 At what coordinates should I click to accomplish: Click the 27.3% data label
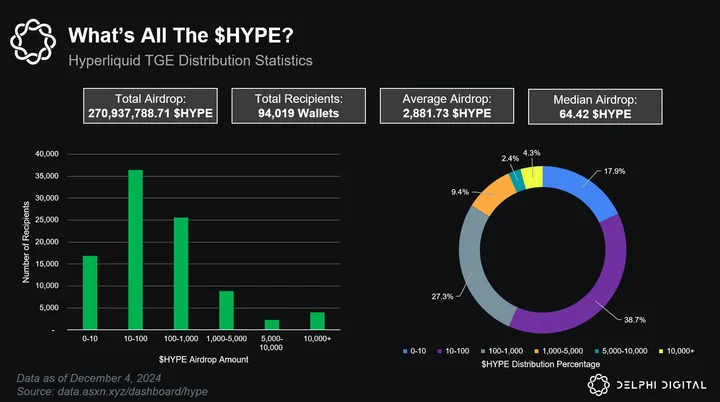[442, 296]
